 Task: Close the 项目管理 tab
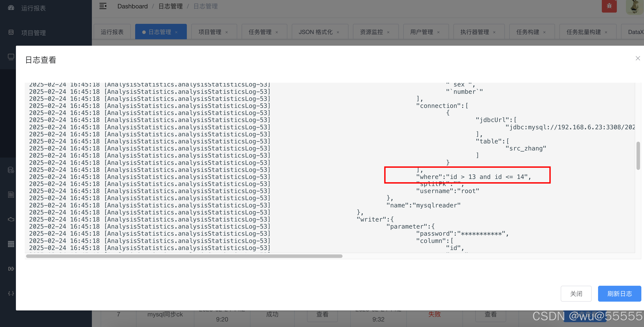pyautogui.click(x=227, y=32)
